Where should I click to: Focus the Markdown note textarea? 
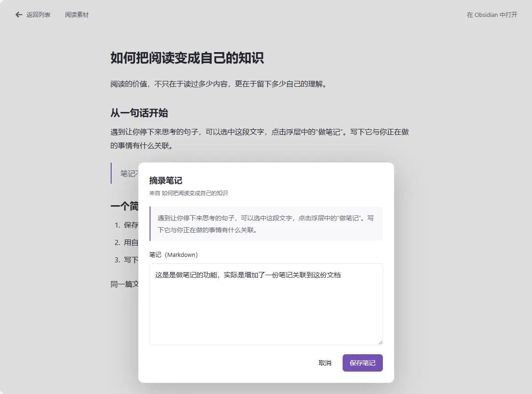pyautogui.click(x=266, y=304)
